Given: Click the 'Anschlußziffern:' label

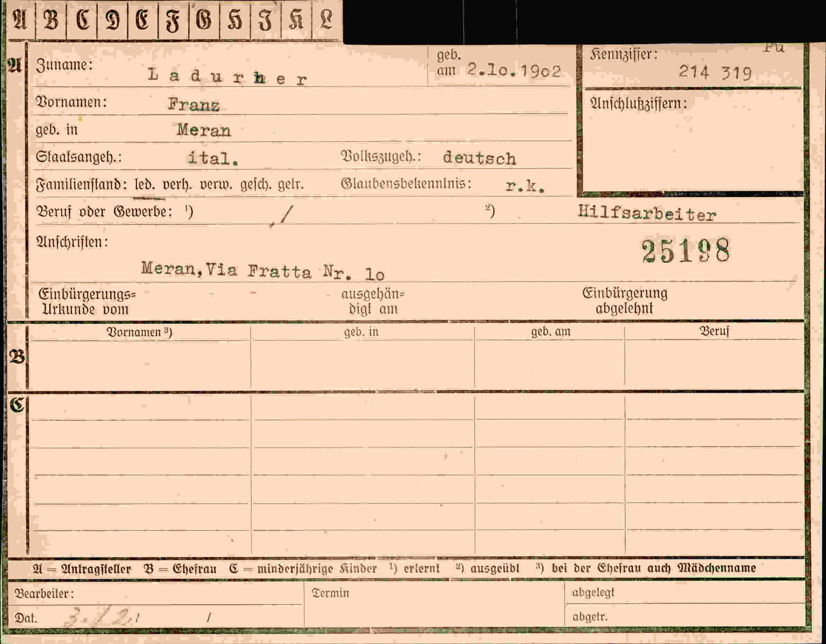Looking at the screenshot, I should pyautogui.click(x=638, y=104).
